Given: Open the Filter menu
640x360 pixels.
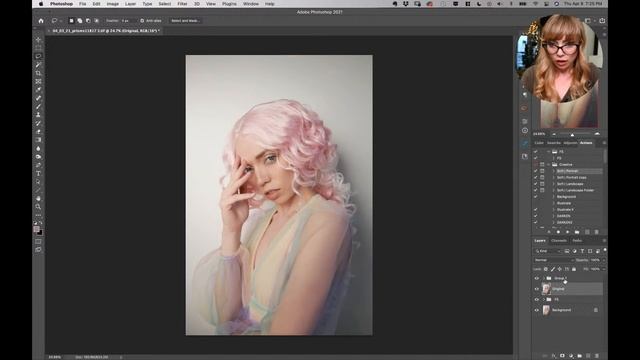Looking at the screenshot, I should coord(182,4).
